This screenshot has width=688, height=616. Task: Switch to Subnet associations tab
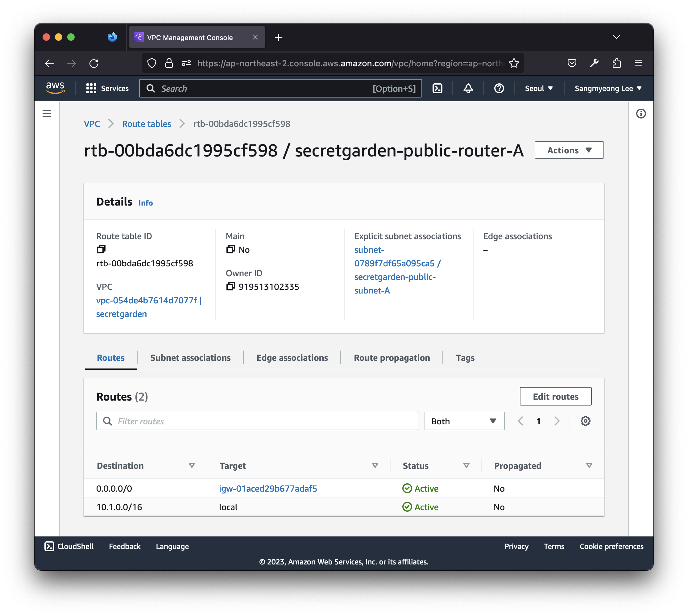pos(191,358)
